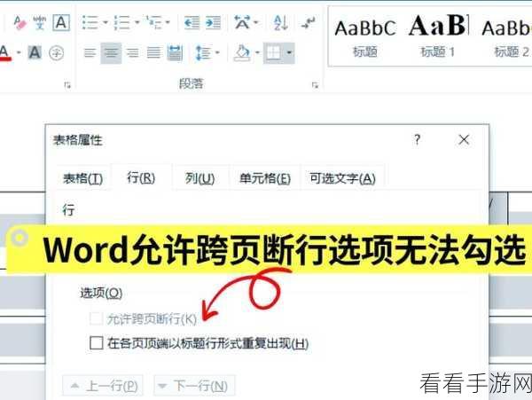
Task: Click the Character Border icon
Action: pos(61,23)
